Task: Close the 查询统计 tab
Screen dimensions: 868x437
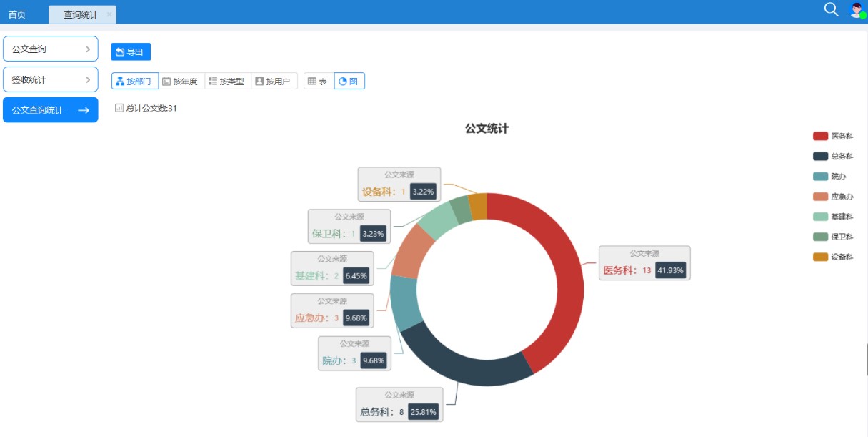Action: [109, 14]
